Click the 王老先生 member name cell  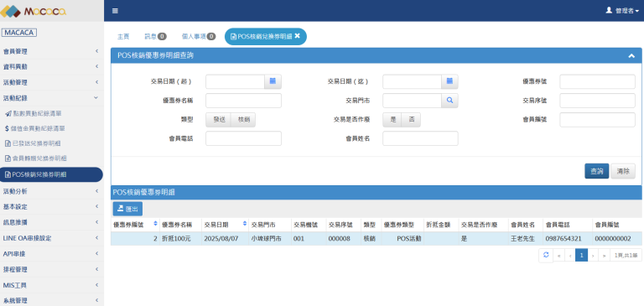point(525,238)
